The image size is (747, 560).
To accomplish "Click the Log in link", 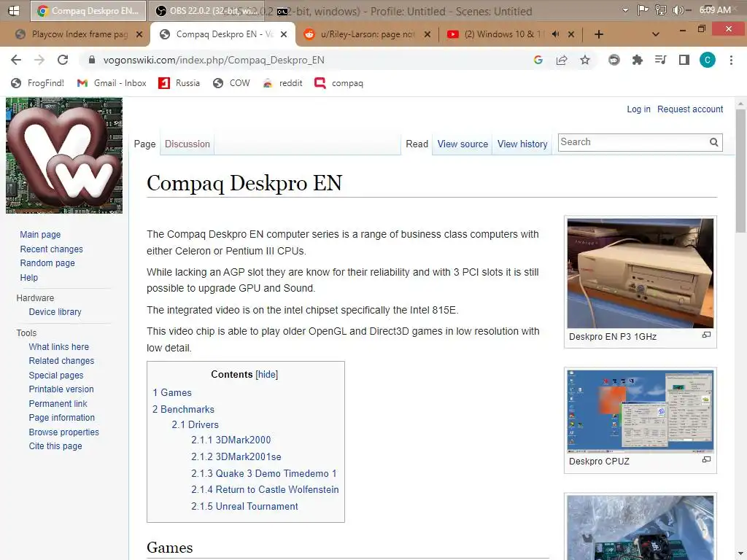I will click(x=638, y=109).
